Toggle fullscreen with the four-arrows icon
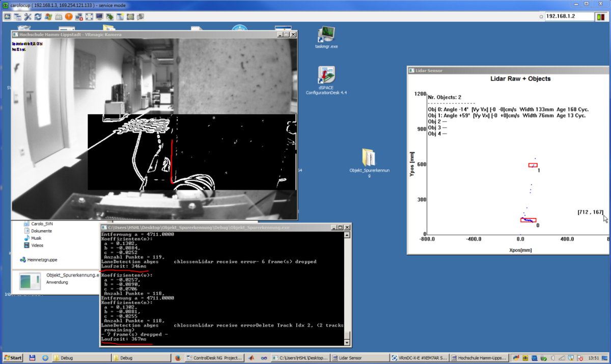 point(89,17)
